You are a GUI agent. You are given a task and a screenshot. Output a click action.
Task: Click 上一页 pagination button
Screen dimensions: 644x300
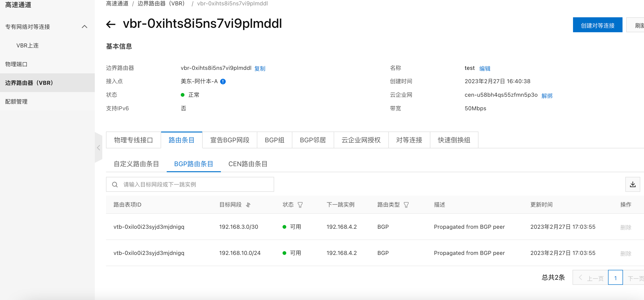point(591,278)
